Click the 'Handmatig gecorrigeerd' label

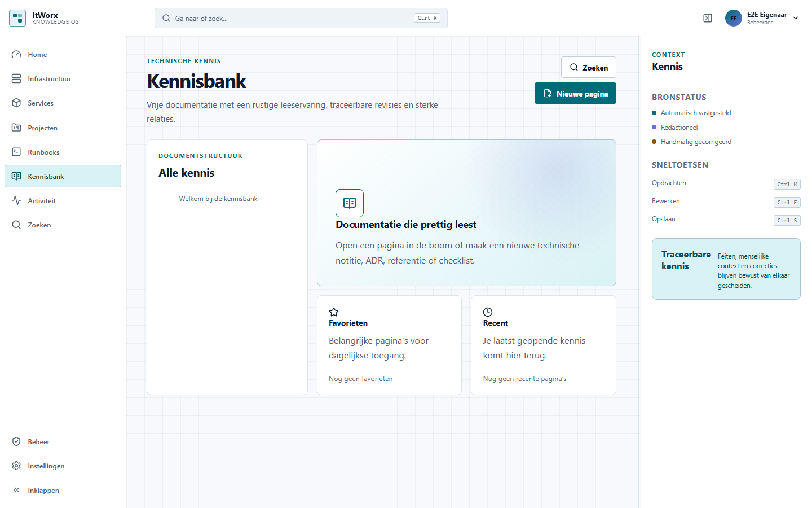click(696, 142)
